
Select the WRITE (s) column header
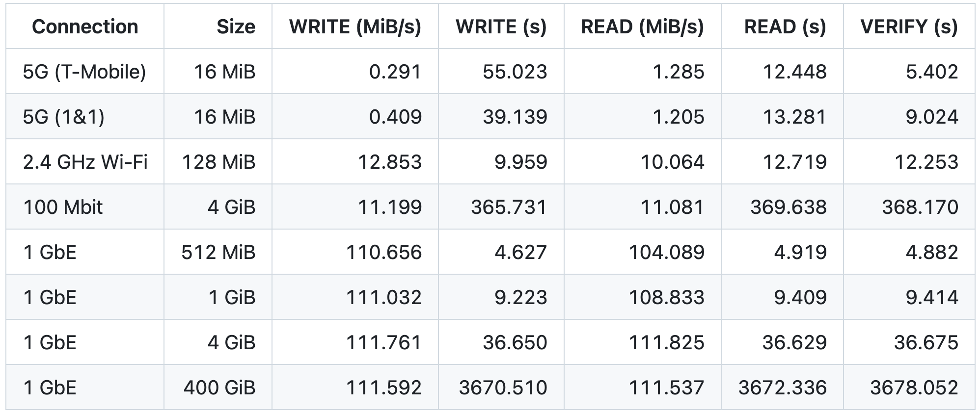point(501,26)
